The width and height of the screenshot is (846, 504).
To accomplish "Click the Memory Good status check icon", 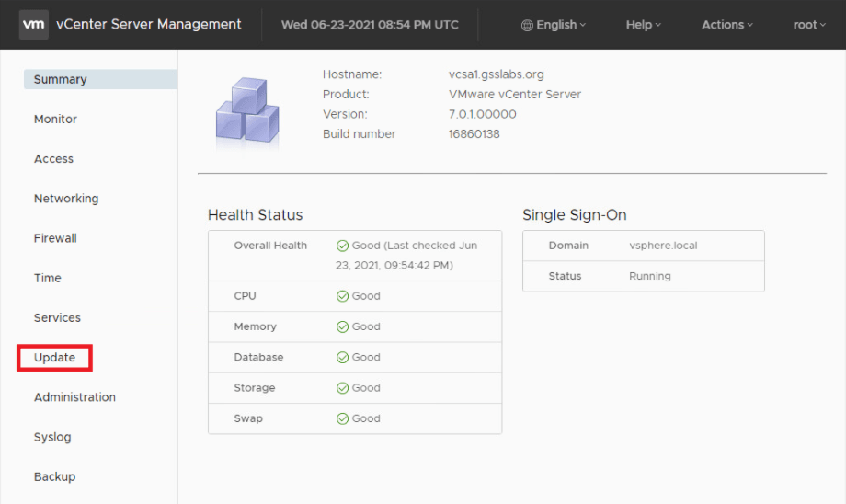I will click(x=342, y=326).
